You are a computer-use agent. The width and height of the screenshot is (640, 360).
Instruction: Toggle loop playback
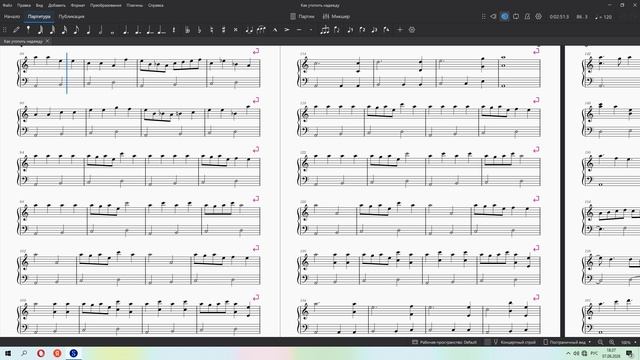pyautogui.click(x=516, y=16)
